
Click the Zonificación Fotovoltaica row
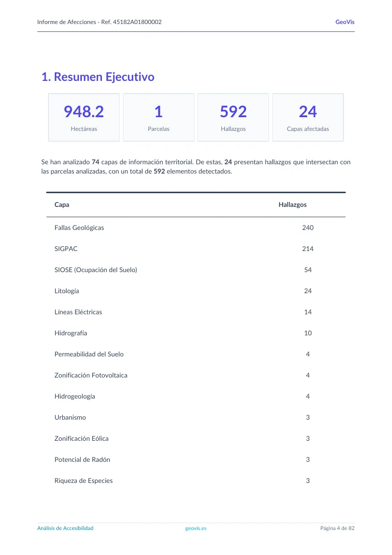click(196, 375)
